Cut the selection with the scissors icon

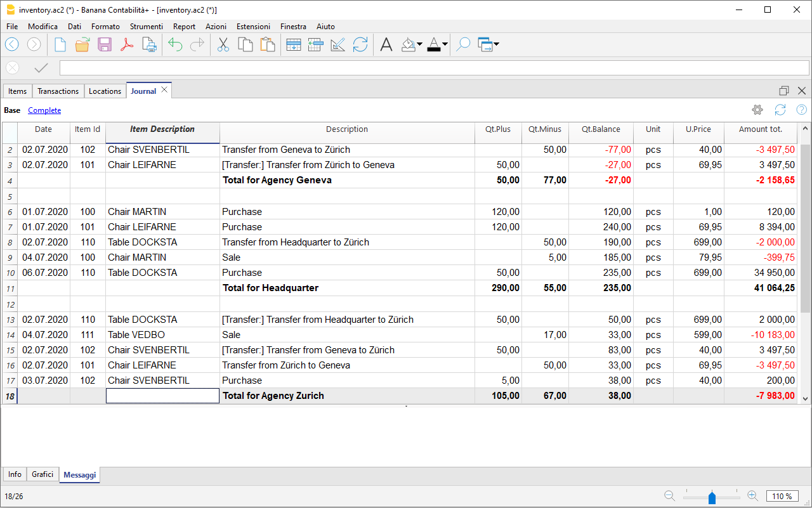223,44
